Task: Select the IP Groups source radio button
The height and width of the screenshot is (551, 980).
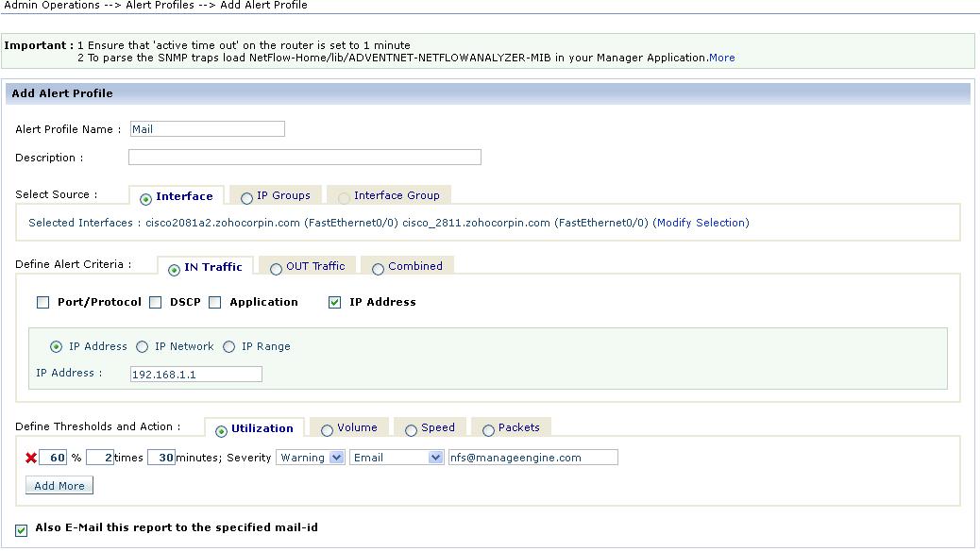Action: pos(246,198)
